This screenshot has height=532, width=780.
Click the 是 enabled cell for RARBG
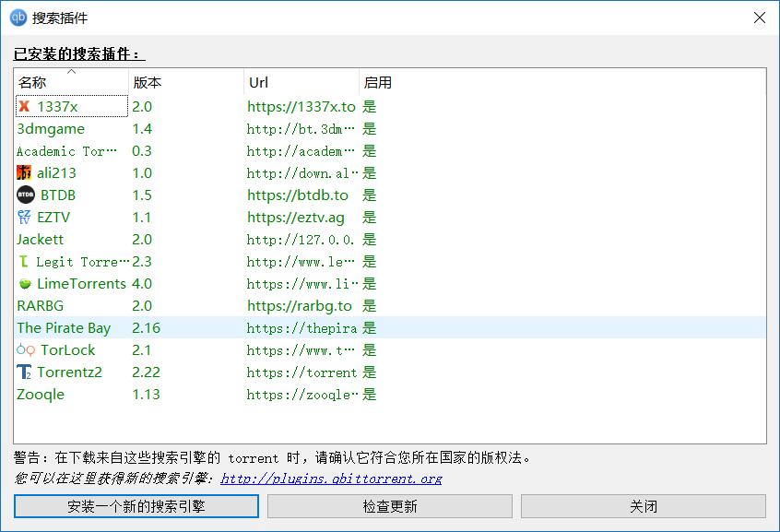click(x=369, y=305)
